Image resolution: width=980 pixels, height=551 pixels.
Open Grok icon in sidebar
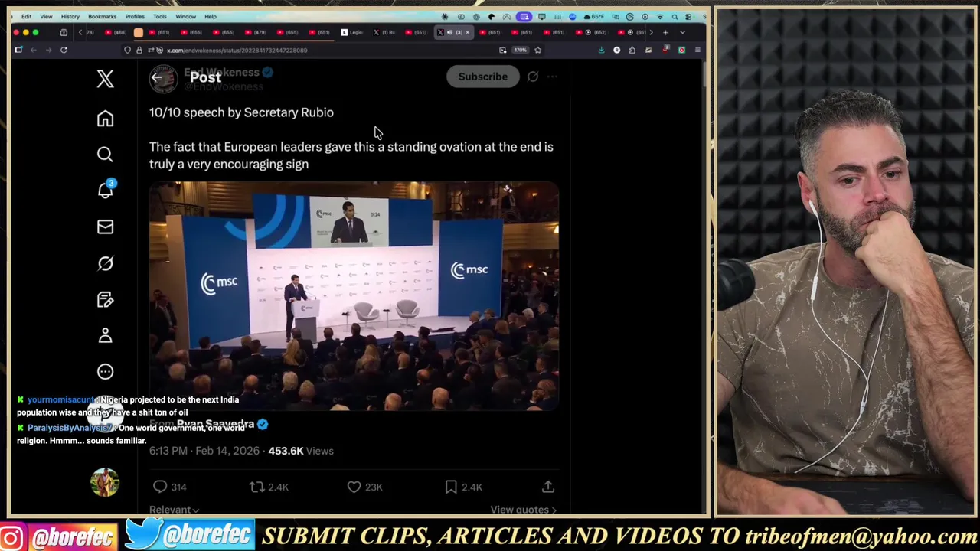click(x=105, y=263)
